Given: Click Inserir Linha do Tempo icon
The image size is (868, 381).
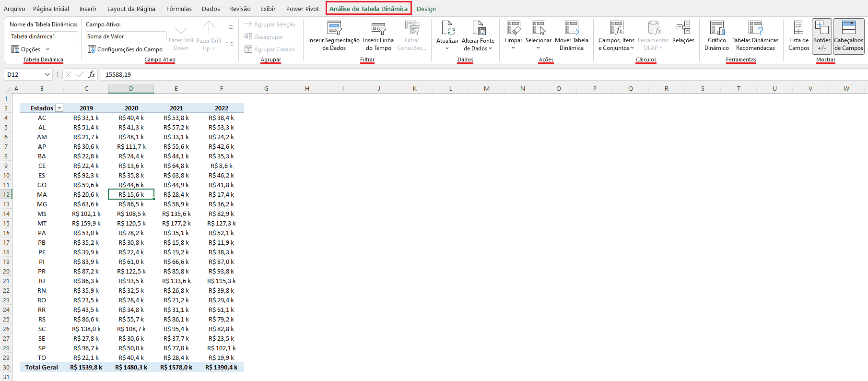Looking at the screenshot, I should pyautogui.click(x=378, y=28).
